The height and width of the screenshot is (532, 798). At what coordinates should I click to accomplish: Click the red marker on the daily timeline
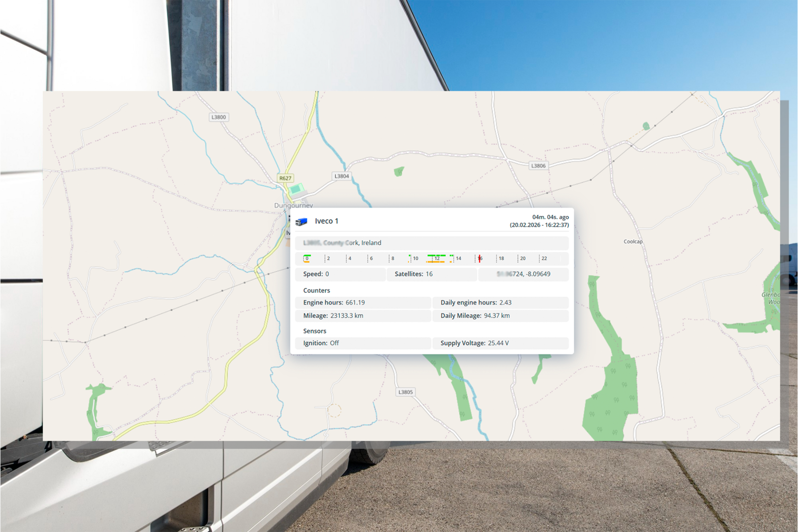479,258
